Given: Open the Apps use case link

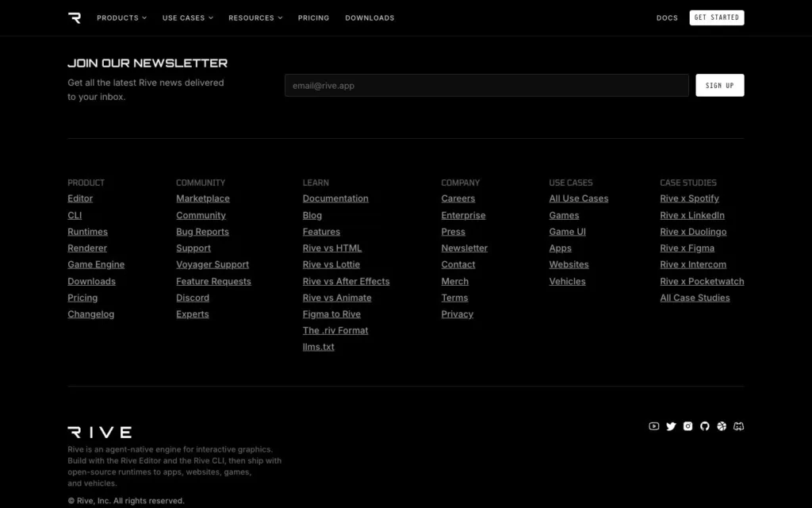Looking at the screenshot, I should pyautogui.click(x=561, y=248).
